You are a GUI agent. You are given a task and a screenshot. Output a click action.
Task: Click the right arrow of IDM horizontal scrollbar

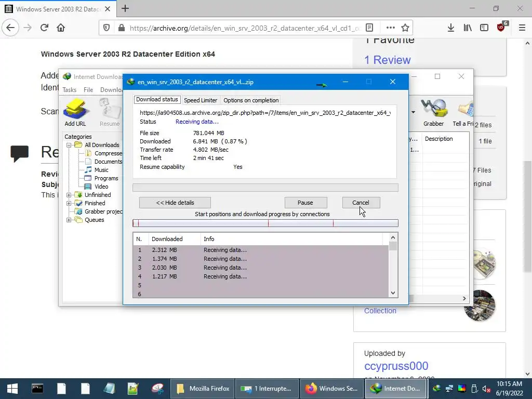tap(464, 298)
